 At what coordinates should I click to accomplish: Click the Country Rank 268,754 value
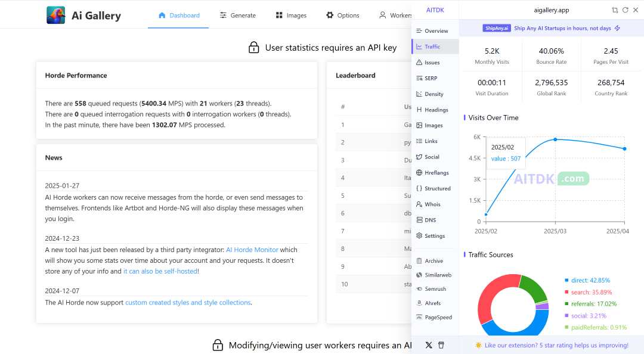coord(611,83)
